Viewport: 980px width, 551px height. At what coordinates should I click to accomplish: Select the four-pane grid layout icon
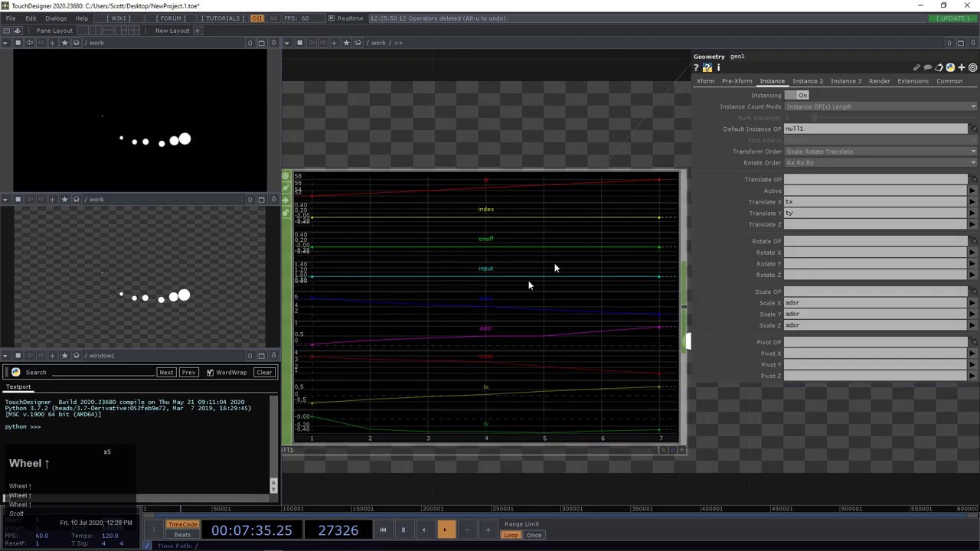[x=135, y=31]
